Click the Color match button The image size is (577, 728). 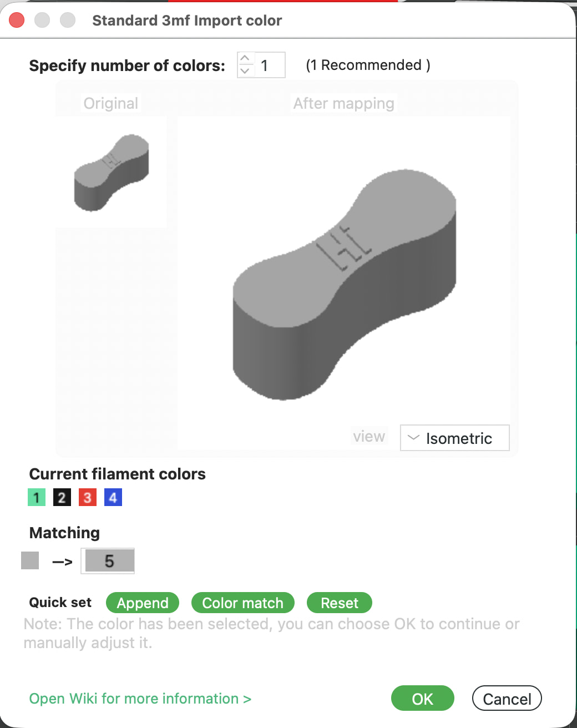(x=242, y=603)
